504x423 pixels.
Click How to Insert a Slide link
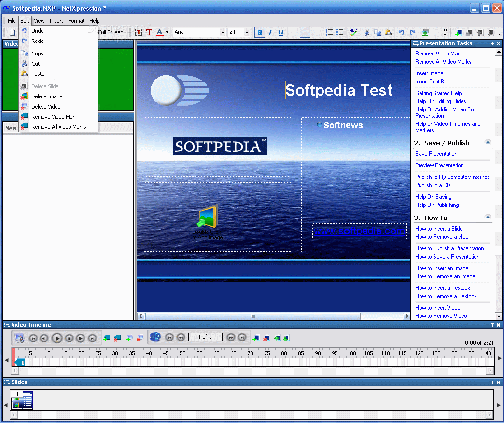coord(439,228)
